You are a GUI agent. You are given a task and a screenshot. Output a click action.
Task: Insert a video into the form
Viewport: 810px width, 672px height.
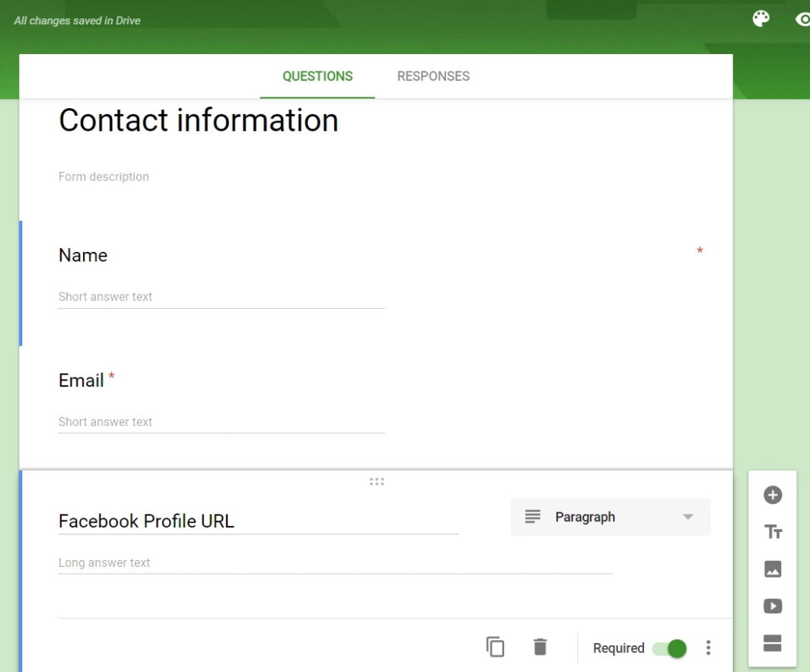[x=772, y=606]
